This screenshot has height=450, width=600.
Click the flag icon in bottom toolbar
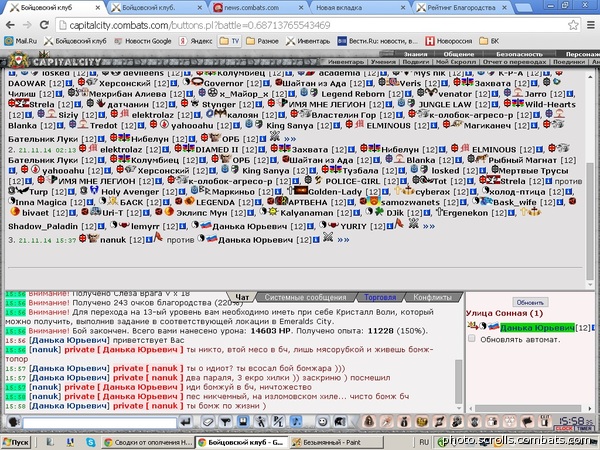click(x=527, y=421)
